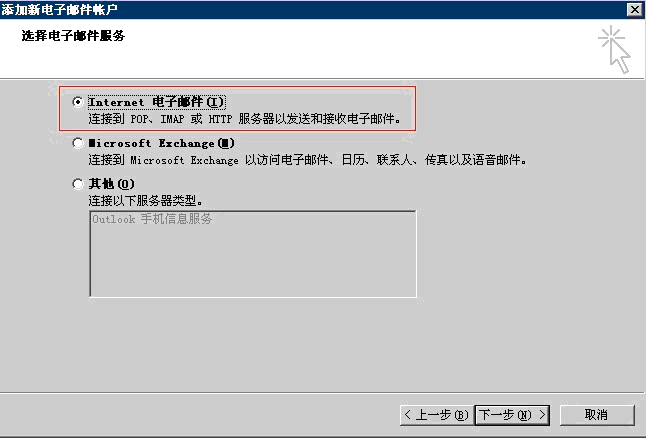Viewport: 646px width, 438px height.
Task: Choose the Microsoft Exchange radio option
Action: (x=77, y=143)
